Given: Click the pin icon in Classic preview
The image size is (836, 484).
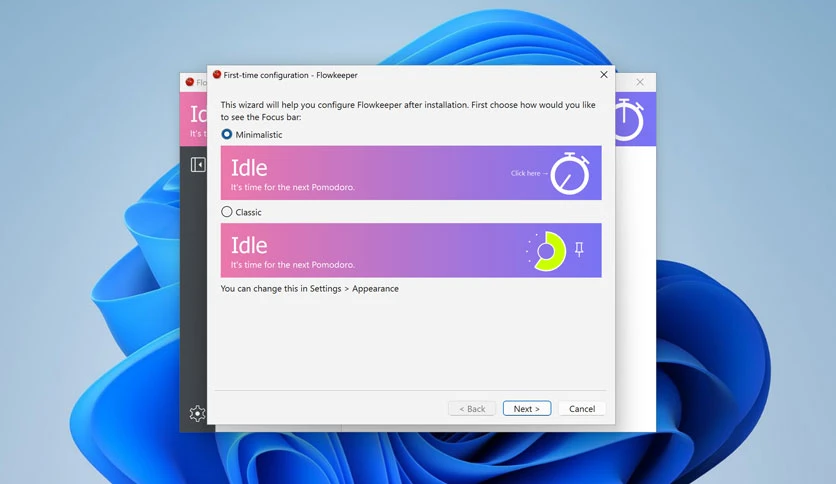Looking at the screenshot, I should point(580,249).
